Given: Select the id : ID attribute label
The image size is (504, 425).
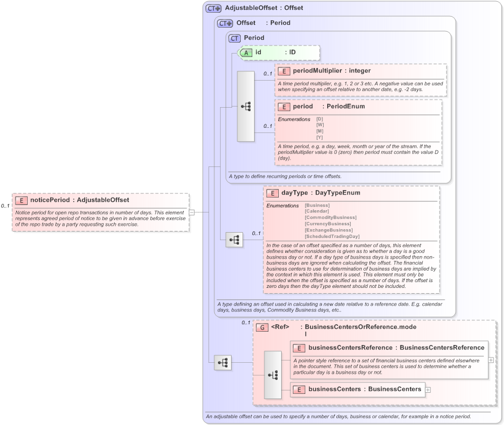Looking at the screenshot, I should click(275, 52).
